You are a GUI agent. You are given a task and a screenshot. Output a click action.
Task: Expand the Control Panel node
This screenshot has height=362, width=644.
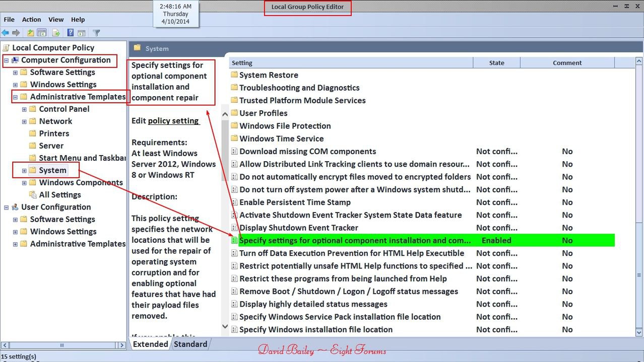[x=24, y=109]
